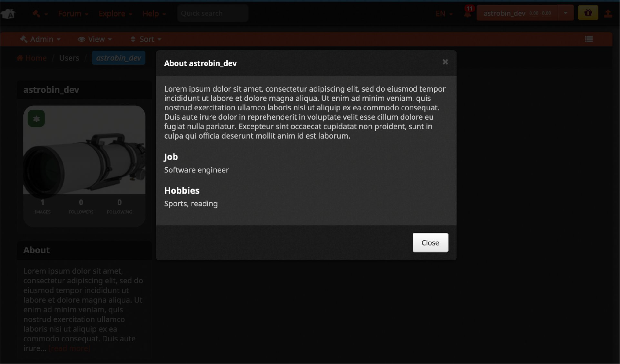The height and width of the screenshot is (364, 620).
Task: Click the (read more) link
Action: (70, 348)
